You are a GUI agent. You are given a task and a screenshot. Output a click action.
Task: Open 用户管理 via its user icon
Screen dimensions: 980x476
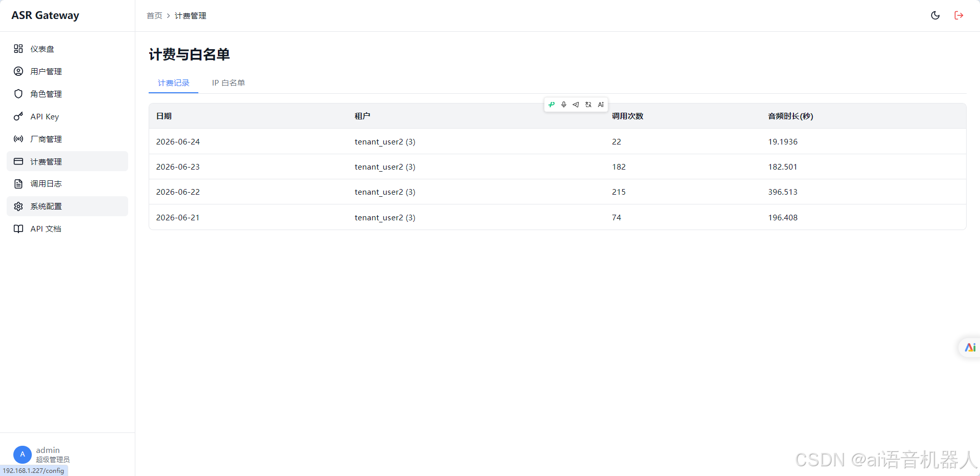[x=18, y=71]
